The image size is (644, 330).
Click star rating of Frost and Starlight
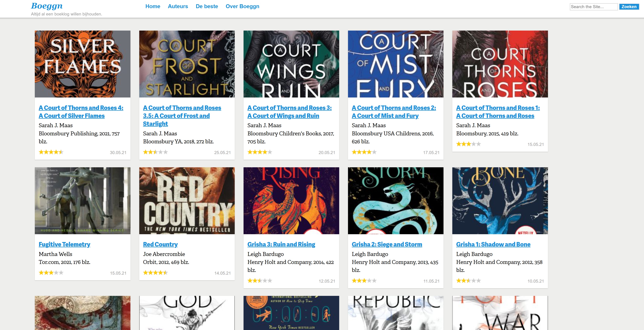tap(155, 152)
